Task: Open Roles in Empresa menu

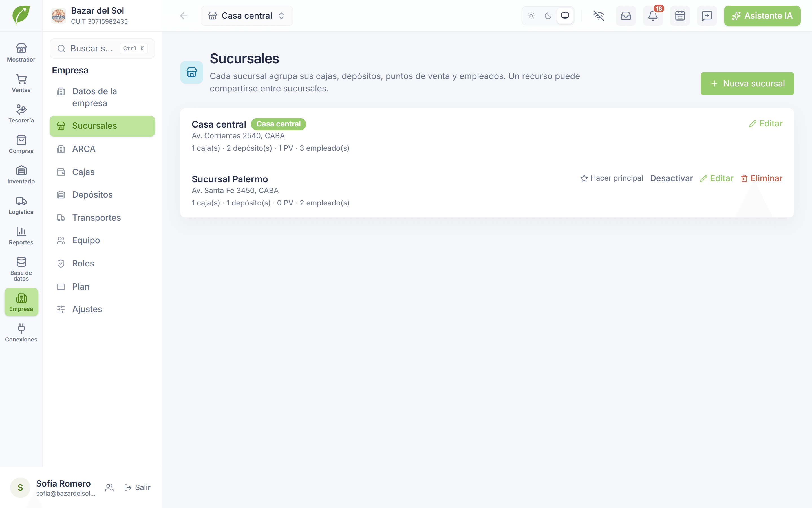Action: [102, 263]
